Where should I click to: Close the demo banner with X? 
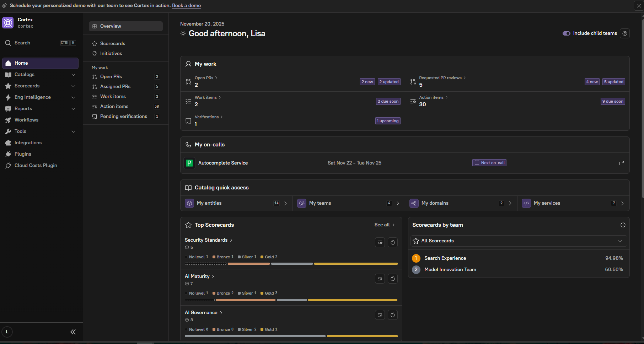click(639, 6)
